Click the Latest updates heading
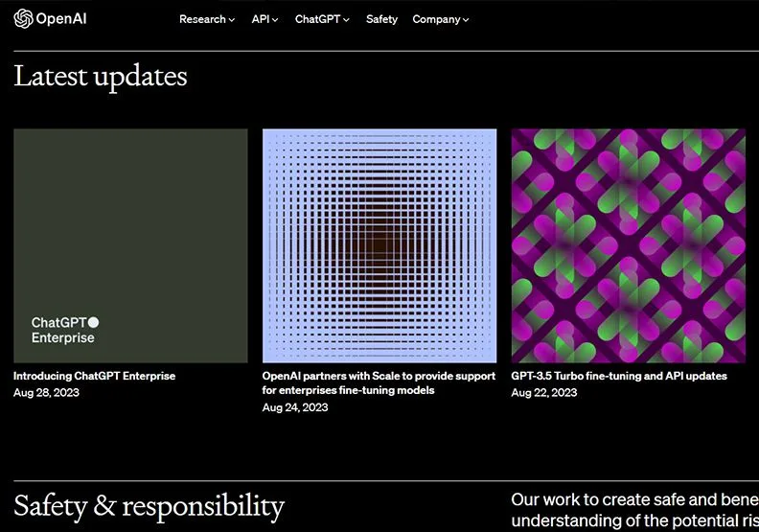Screen dimensions: 759x532 (101, 78)
